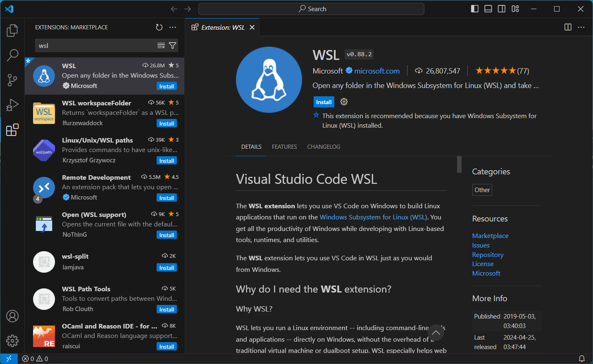Install the WSL workspaceFolder extension
This screenshot has height=364, width=593.
[167, 124]
